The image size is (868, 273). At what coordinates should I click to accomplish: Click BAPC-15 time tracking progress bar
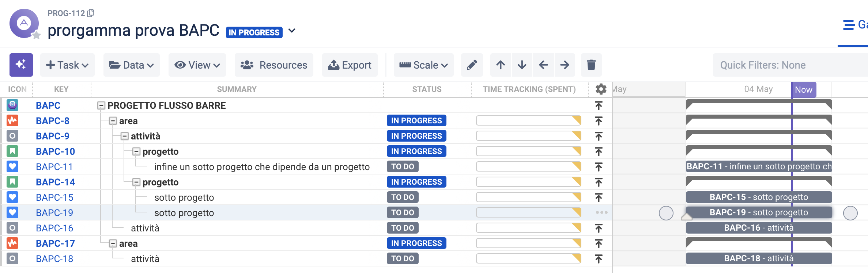529,197
